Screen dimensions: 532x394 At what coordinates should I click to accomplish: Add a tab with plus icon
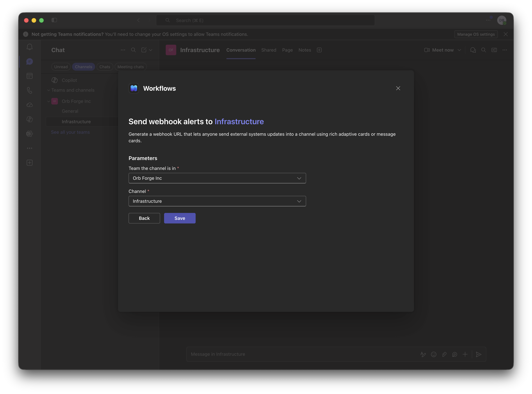(319, 50)
